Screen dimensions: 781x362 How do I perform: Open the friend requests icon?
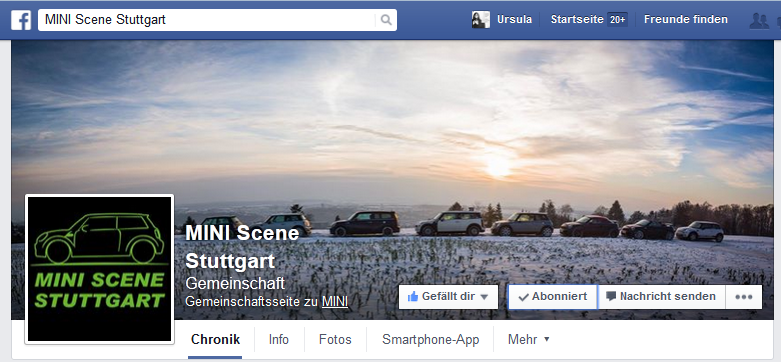[x=759, y=20]
